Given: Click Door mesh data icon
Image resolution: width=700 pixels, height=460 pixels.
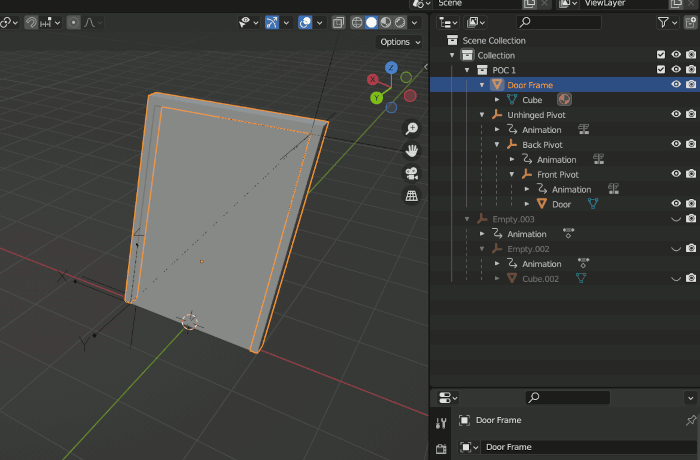Looking at the screenshot, I should coord(593,204).
